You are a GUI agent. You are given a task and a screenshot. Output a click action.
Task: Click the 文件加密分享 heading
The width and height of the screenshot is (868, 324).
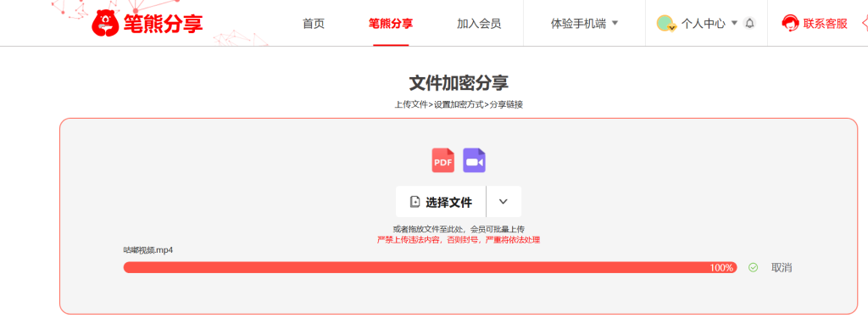(x=459, y=83)
